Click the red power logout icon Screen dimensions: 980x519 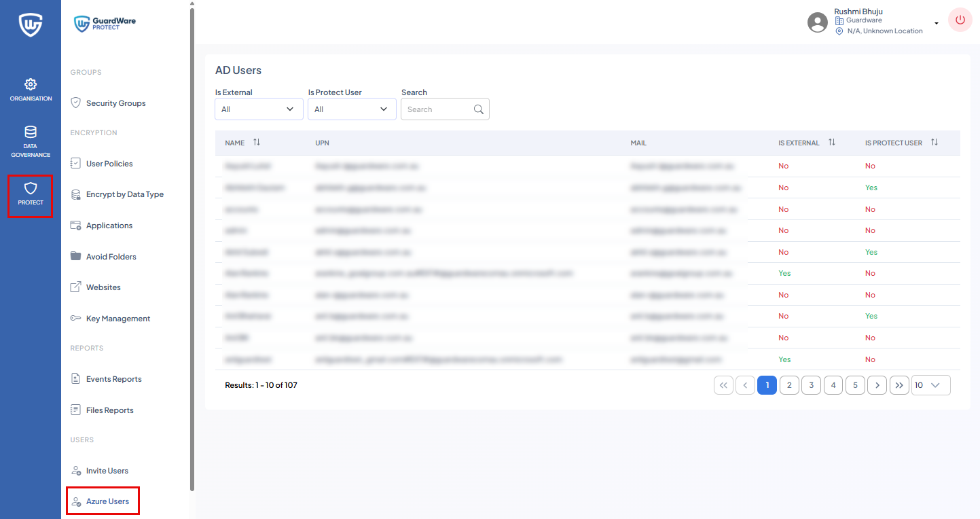coord(960,20)
